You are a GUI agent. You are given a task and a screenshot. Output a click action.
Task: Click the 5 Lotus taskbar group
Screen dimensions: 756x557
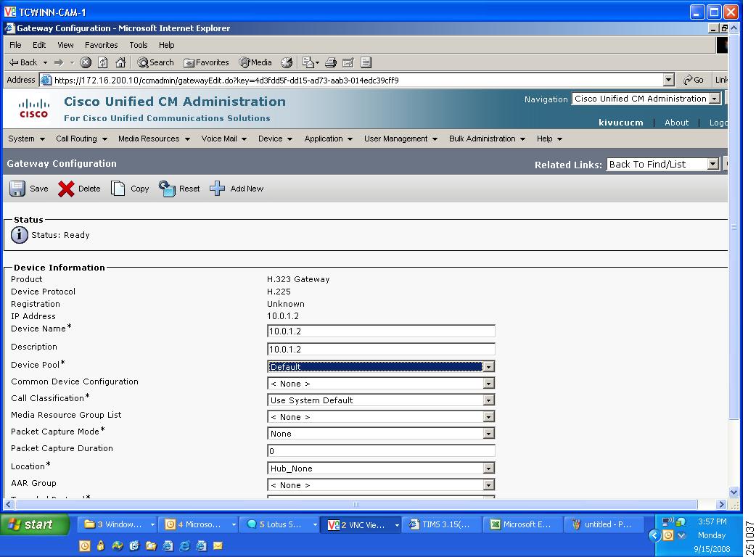click(281, 524)
